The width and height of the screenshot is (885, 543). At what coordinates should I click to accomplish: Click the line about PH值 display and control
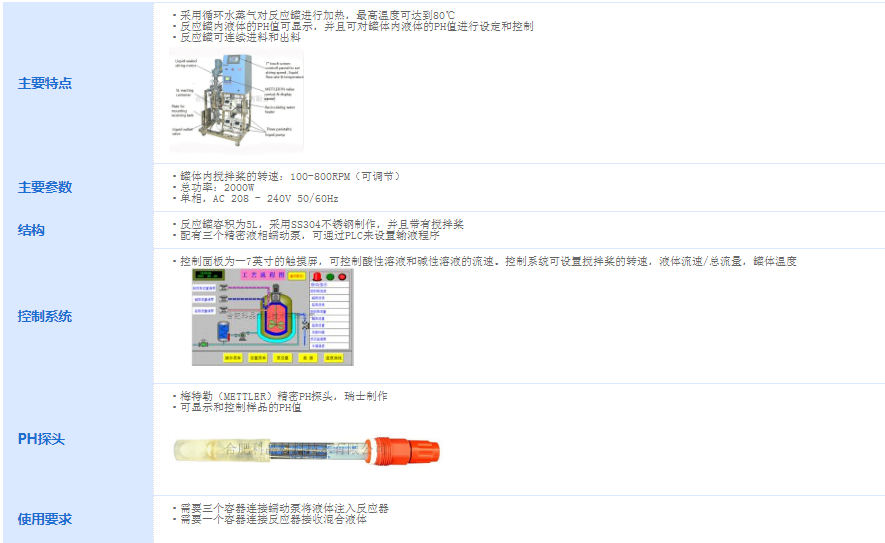pyautogui.click(x=356, y=26)
